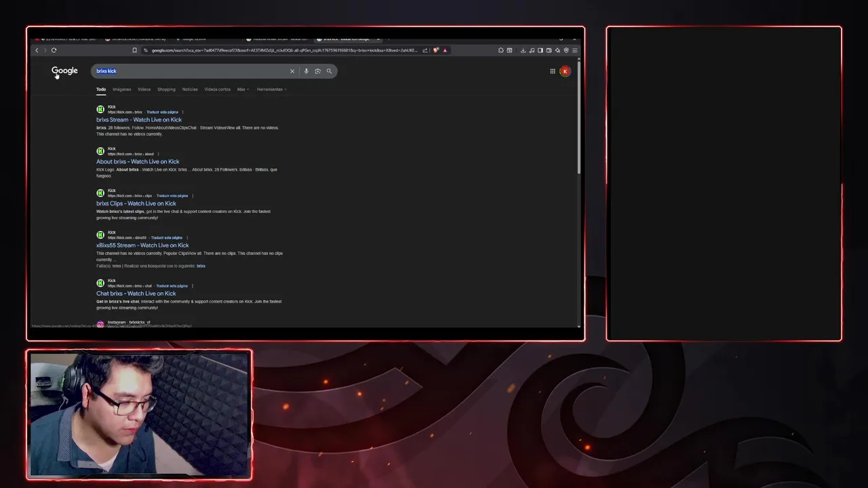Open three-dot menu for brixs Clips result

[193, 196]
